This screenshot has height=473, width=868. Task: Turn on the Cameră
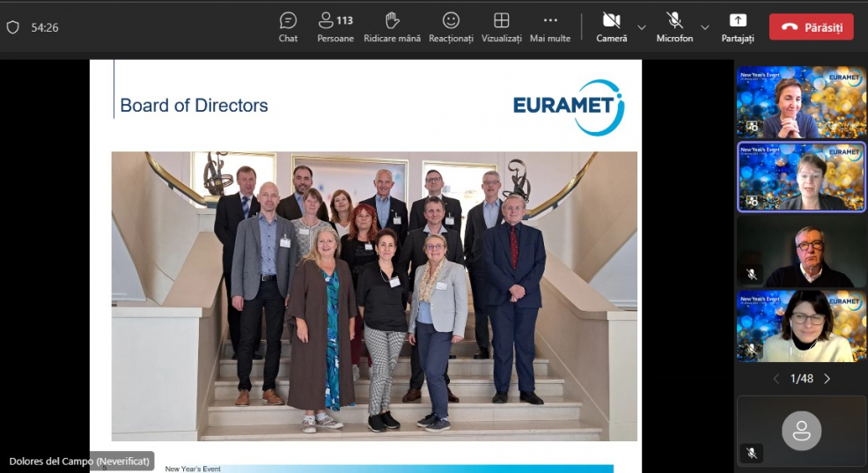612,26
